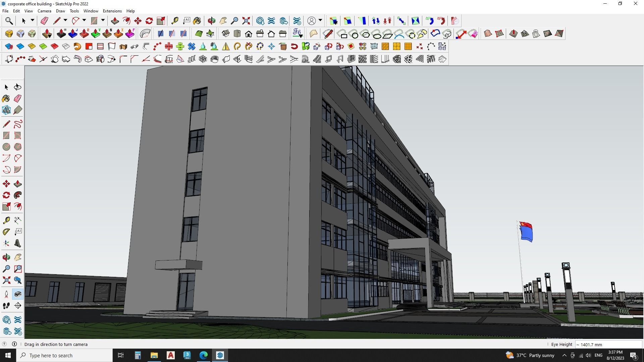Open the Camera menu

(x=44, y=11)
